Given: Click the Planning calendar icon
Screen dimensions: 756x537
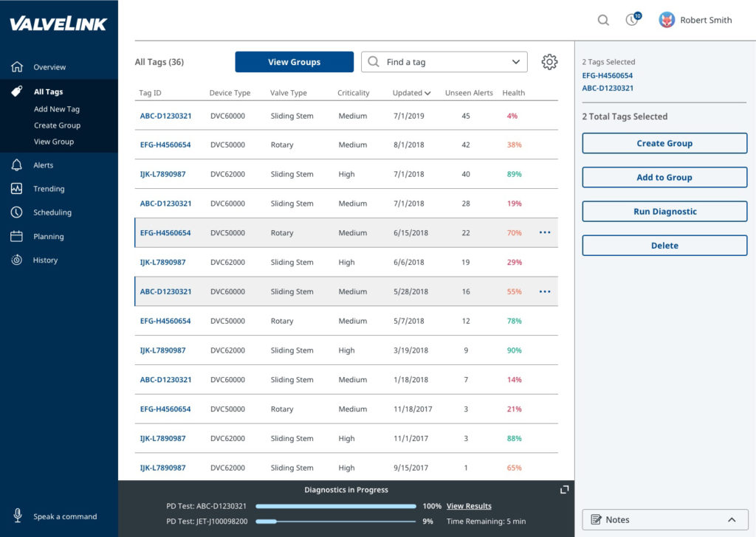Looking at the screenshot, I should pos(17,237).
